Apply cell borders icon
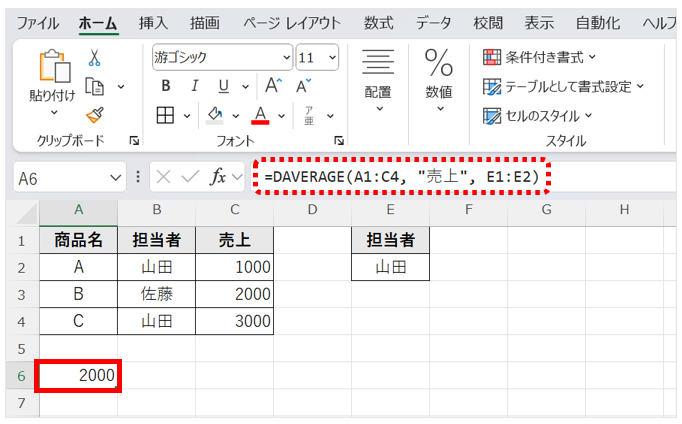 coord(165,116)
